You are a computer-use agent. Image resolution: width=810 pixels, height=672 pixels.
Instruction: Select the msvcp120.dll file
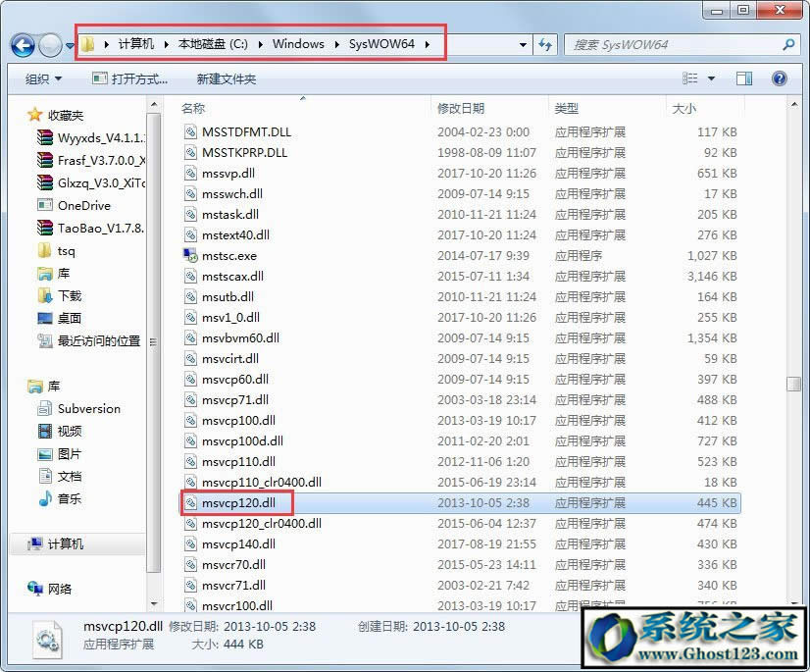[x=236, y=502]
